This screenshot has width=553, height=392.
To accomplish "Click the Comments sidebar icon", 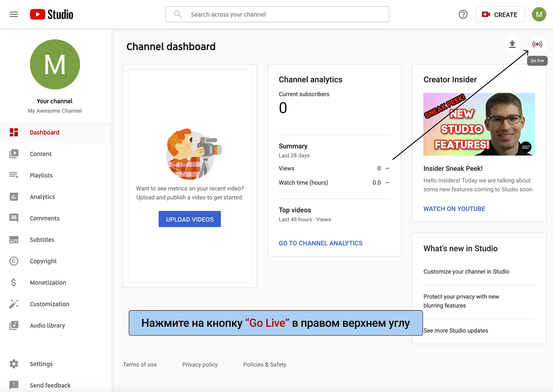I will point(14,218).
